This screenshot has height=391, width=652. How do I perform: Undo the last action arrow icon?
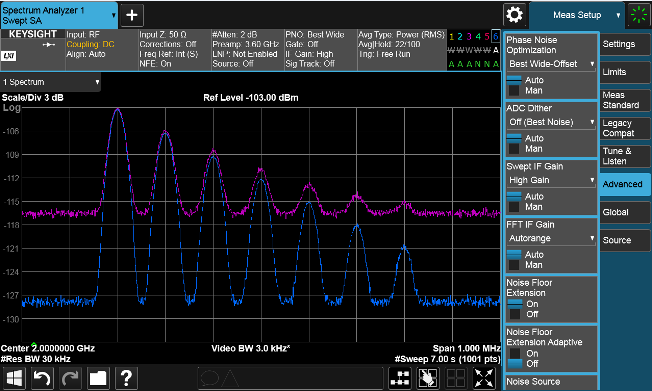point(42,379)
